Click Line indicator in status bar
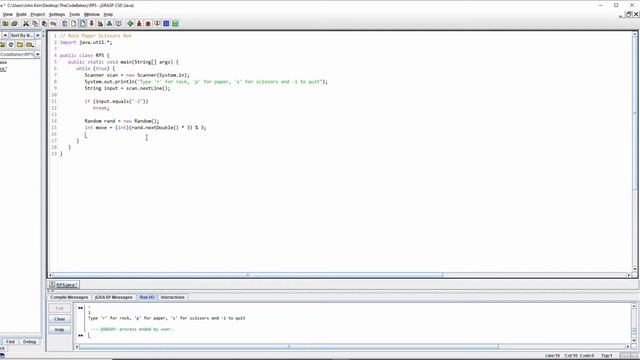This screenshot has width=640, height=360. tap(552, 356)
